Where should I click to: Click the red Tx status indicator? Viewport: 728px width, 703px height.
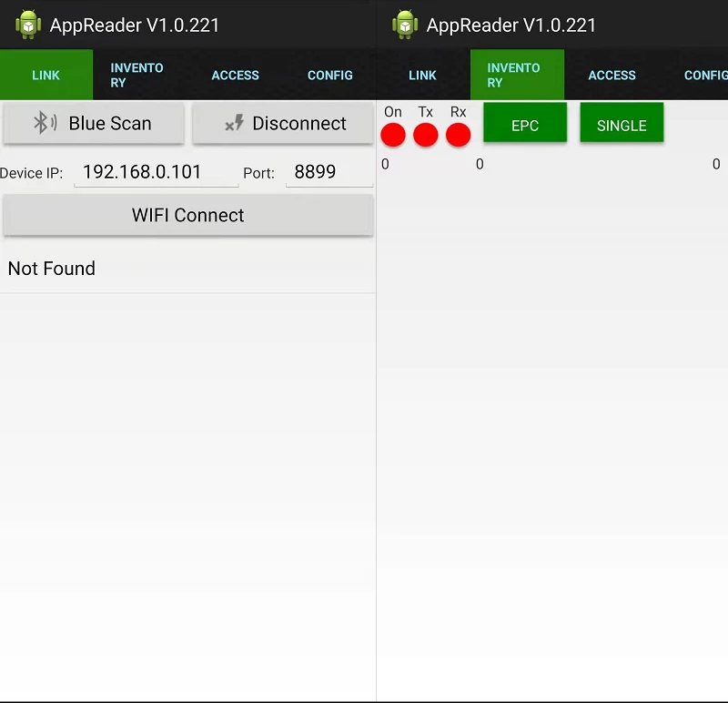[x=425, y=135]
